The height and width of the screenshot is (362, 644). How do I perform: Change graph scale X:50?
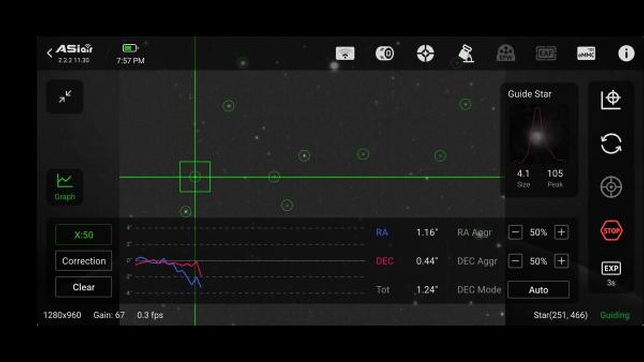(x=84, y=235)
